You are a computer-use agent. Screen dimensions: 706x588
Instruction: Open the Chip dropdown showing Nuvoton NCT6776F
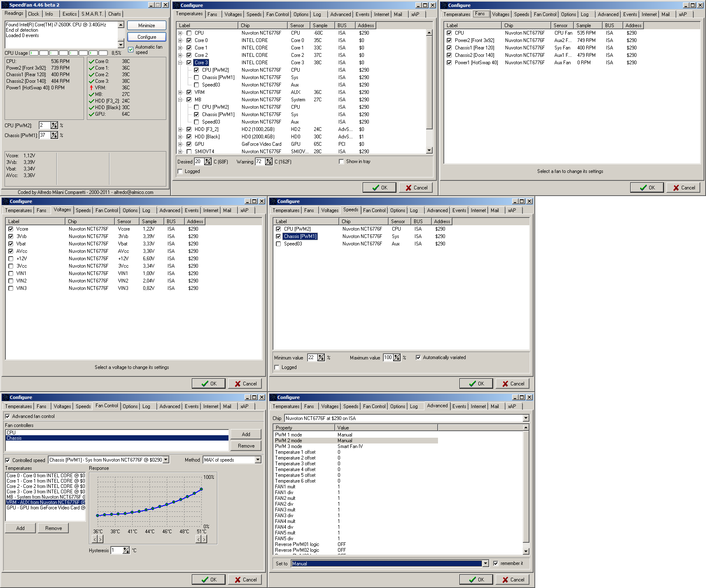pos(526,418)
